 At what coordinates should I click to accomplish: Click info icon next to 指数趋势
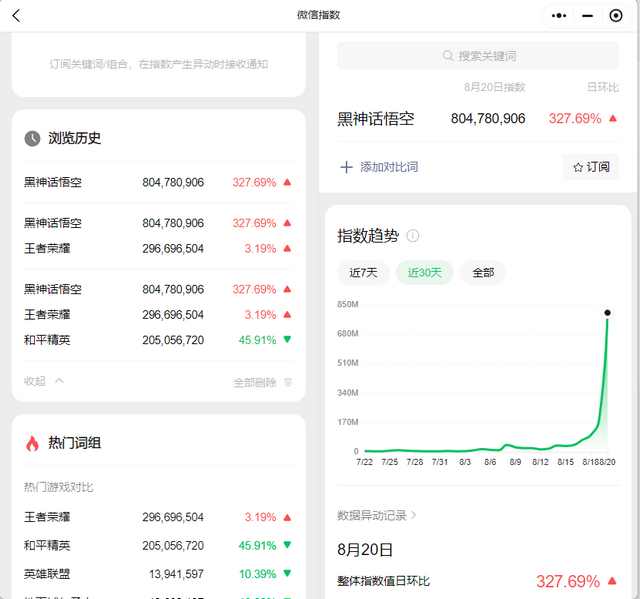click(x=412, y=236)
